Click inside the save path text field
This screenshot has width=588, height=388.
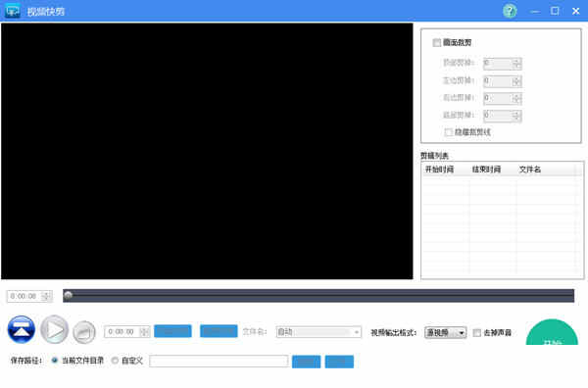coord(219,361)
